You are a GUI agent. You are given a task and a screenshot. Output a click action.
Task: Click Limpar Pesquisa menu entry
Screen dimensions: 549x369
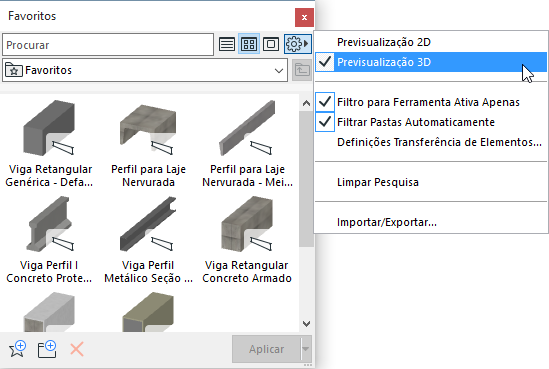point(431,182)
